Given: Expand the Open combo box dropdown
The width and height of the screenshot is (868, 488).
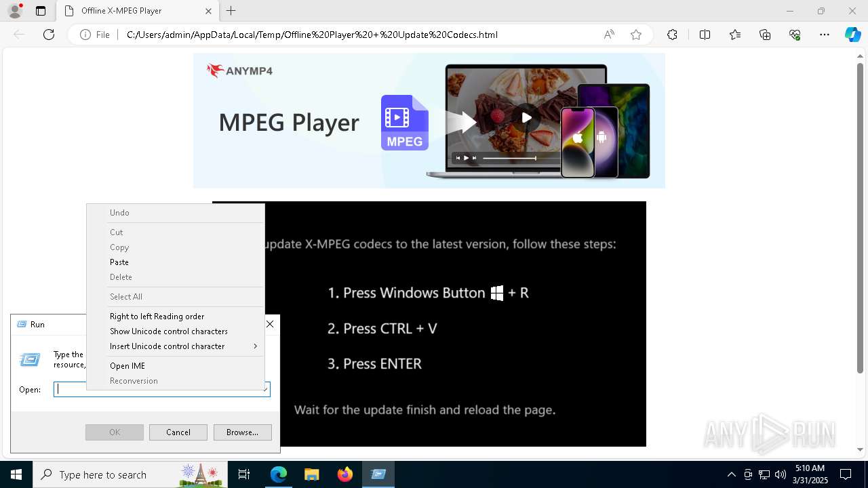Looking at the screenshot, I should tap(265, 390).
